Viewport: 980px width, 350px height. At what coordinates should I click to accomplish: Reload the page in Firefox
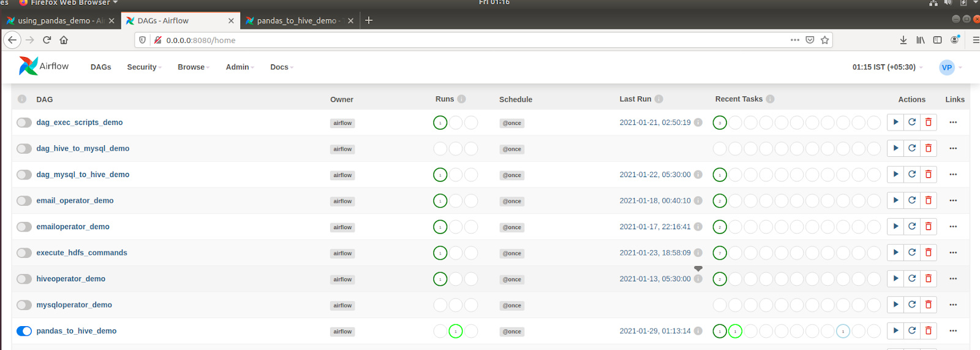pyautogui.click(x=47, y=40)
